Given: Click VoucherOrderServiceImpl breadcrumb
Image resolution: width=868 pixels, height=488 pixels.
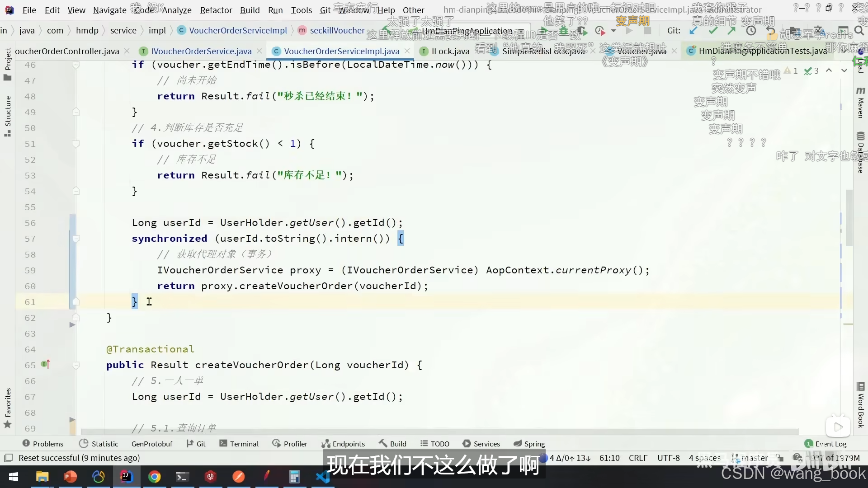Looking at the screenshot, I should coord(238,30).
